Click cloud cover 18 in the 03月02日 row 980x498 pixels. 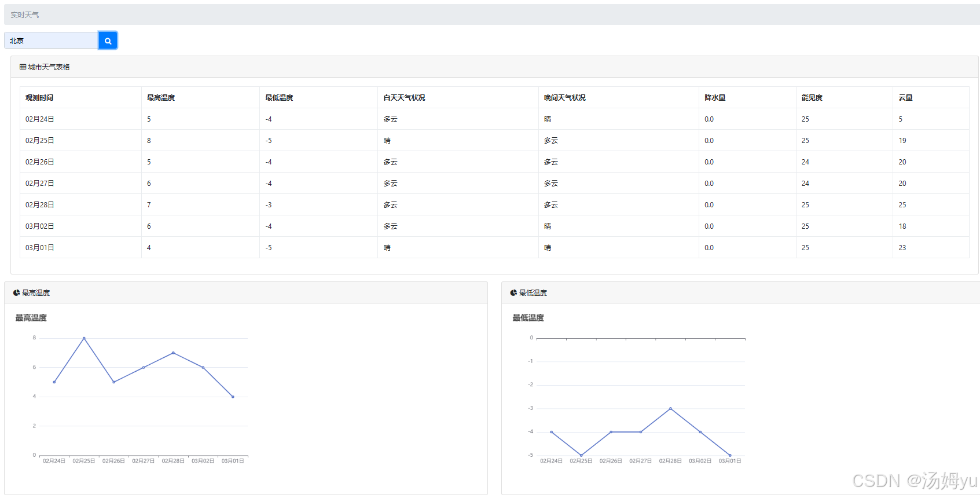(902, 226)
